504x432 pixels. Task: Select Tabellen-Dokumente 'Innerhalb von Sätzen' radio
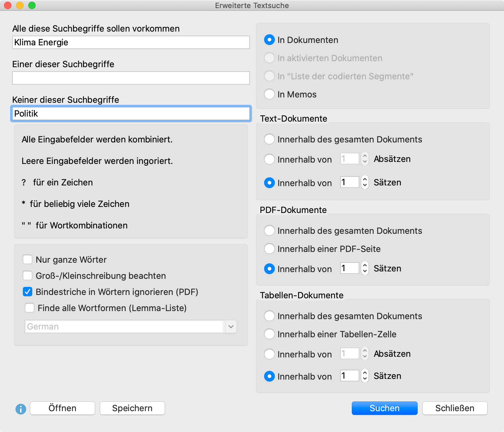click(x=269, y=376)
